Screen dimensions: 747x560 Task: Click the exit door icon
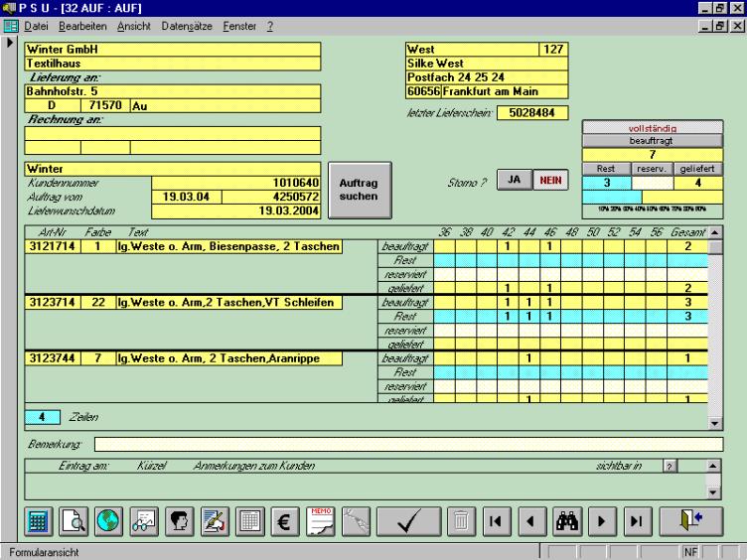tap(693, 521)
